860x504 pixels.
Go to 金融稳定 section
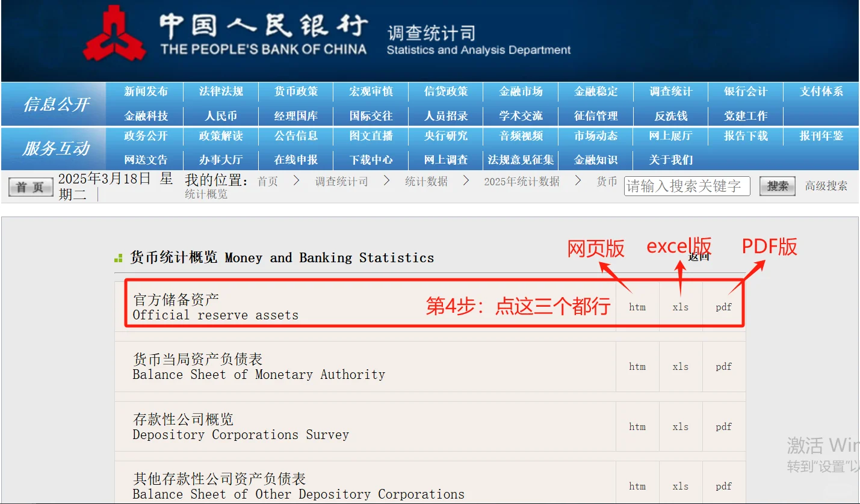click(x=596, y=91)
